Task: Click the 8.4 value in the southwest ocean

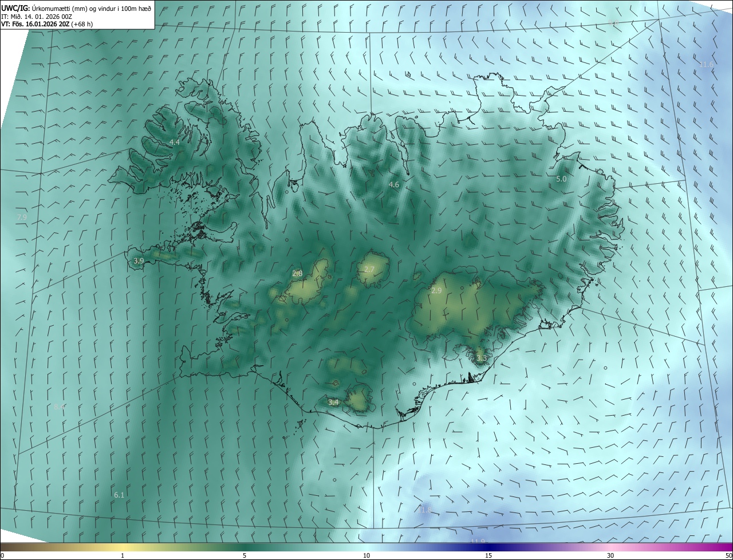Action: coord(60,407)
